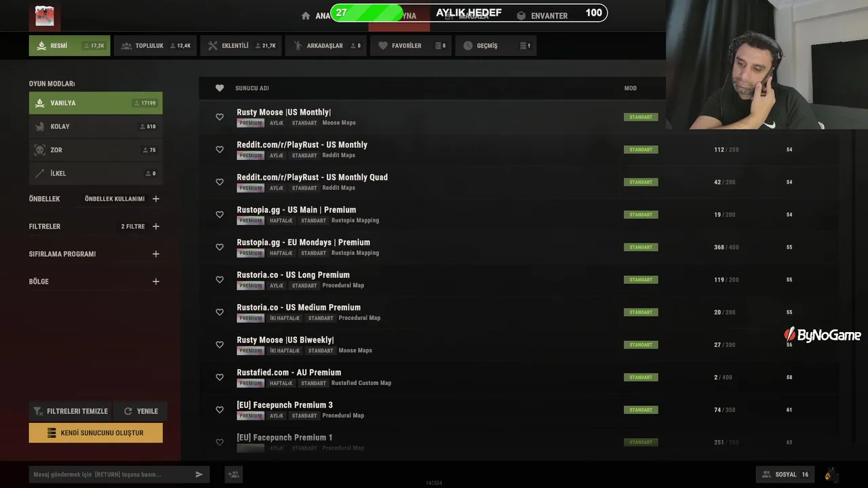This screenshot has height=488, width=868.
Task: Favorite Reddit.com/r/PlayRust US Monthly Quad server
Action: click(220, 182)
